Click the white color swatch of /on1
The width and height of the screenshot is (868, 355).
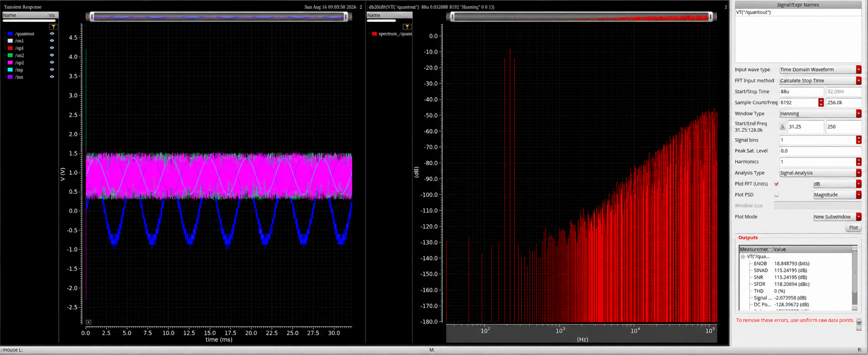pos(10,41)
